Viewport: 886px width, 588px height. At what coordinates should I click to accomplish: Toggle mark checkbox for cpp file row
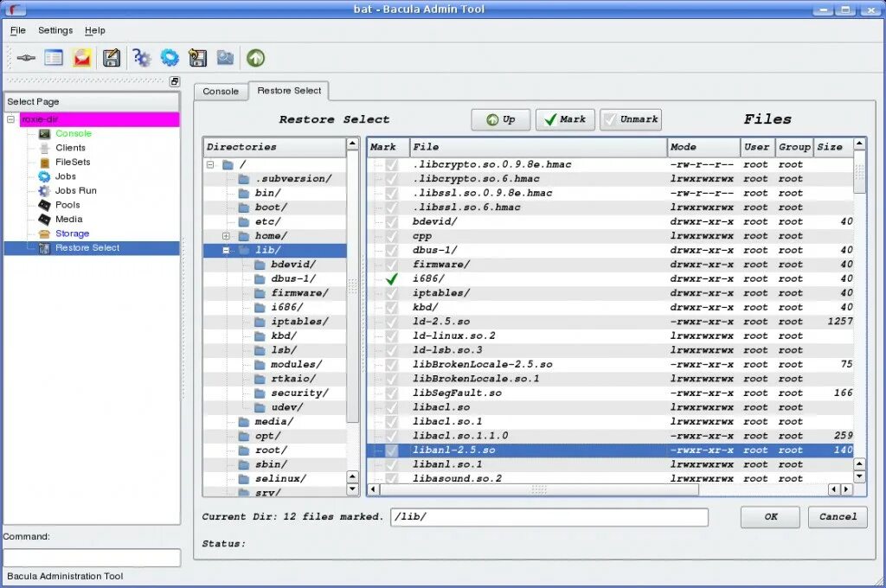click(392, 236)
